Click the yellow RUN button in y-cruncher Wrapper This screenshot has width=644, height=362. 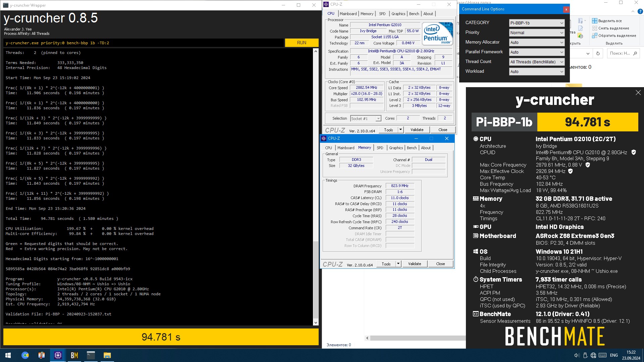302,43
